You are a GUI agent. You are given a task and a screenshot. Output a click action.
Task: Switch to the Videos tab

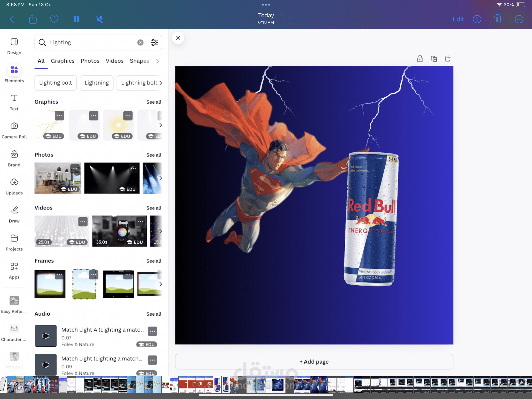pyautogui.click(x=115, y=61)
